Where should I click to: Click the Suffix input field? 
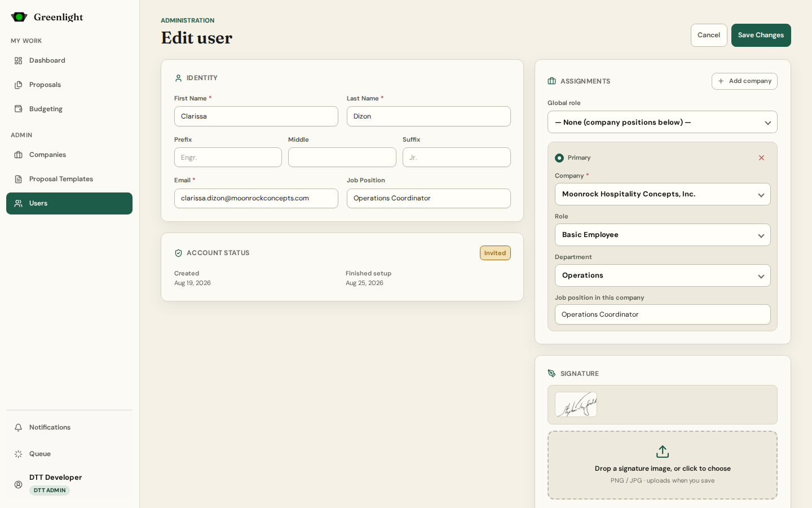[457, 157]
